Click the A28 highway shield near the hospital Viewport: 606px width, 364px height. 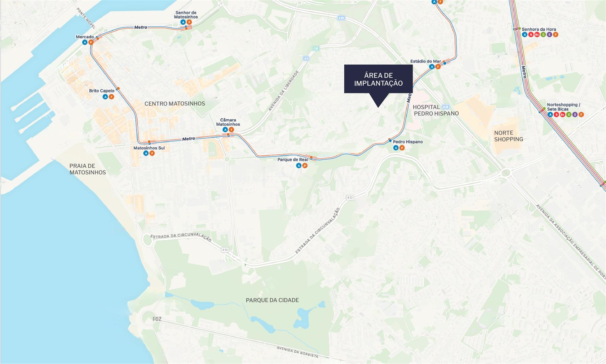pos(445,107)
